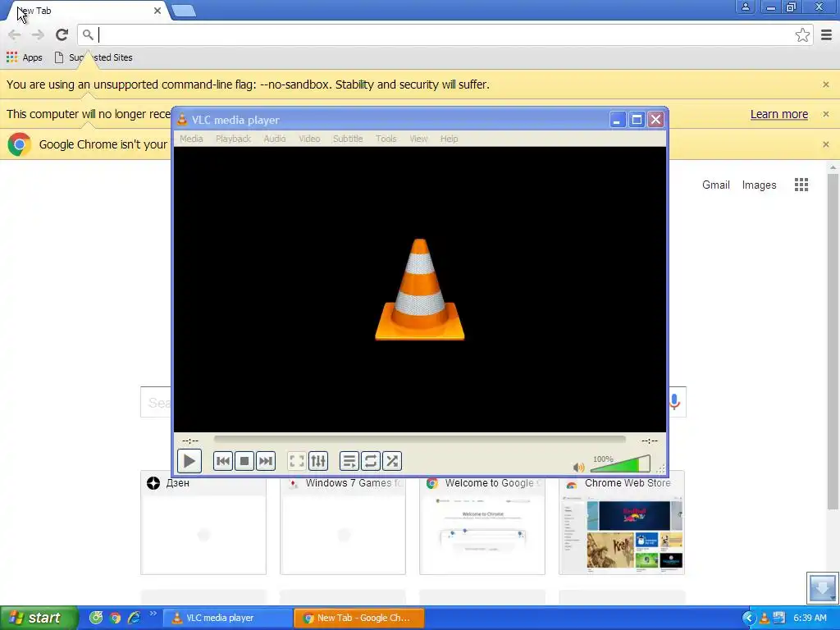Focus the Chrome address bar
The width and height of the screenshot is (840, 630).
pyautogui.click(x=445, y=34)
